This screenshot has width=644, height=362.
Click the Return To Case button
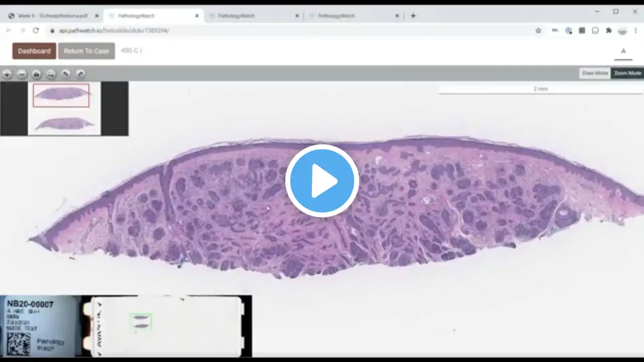tap(87, 51)
